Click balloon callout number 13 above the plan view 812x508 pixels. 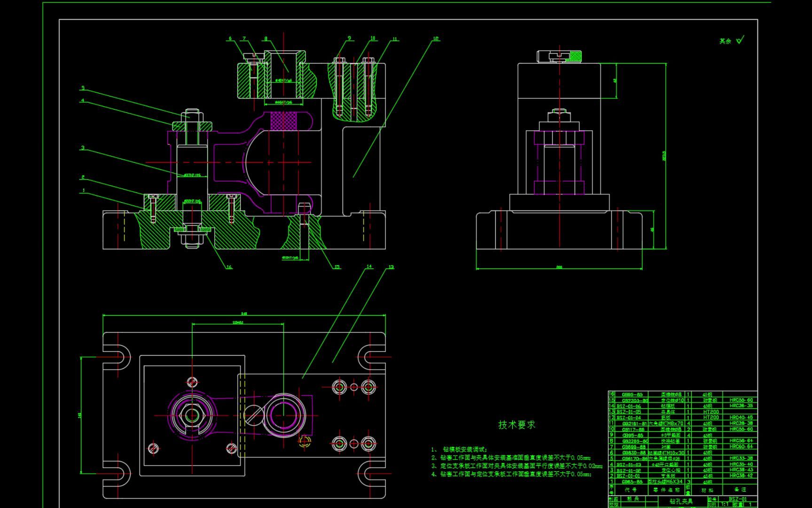coord(391,267)
